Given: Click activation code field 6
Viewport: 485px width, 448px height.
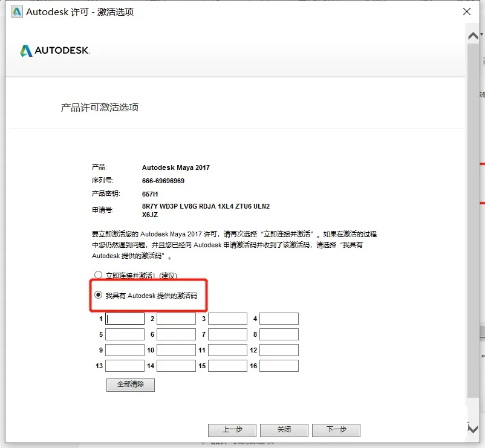Looking at the screenshot, I should [x=177, y=334].
